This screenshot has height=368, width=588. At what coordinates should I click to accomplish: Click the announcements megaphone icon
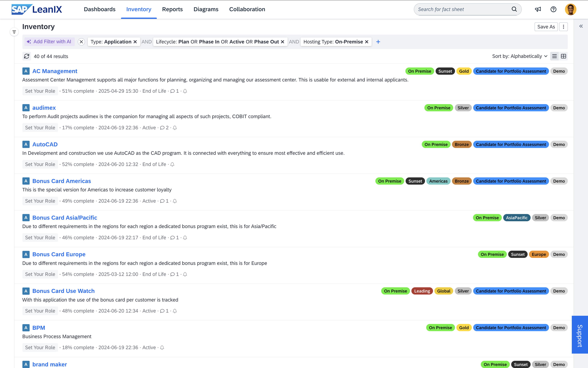tap(538, 9)
